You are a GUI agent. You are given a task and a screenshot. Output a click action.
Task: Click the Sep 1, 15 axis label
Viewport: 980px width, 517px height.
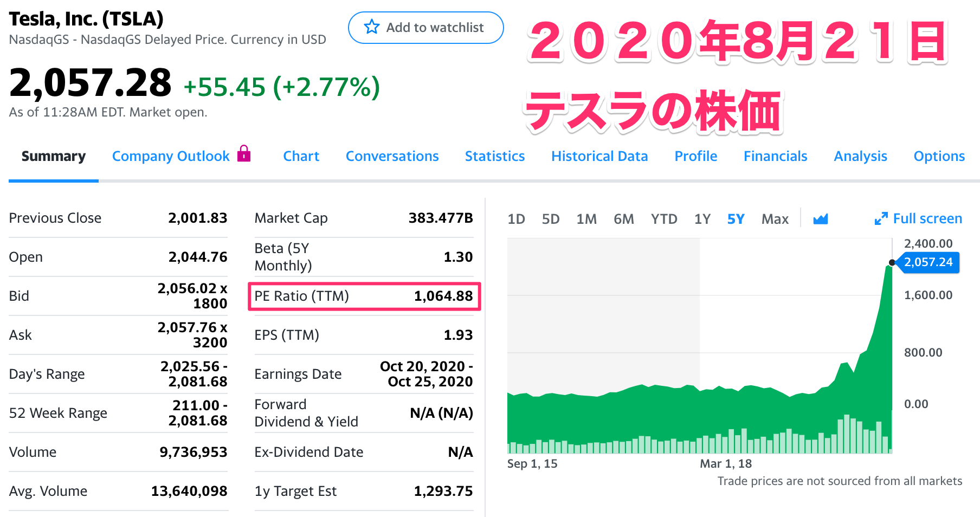pos(532,464)
